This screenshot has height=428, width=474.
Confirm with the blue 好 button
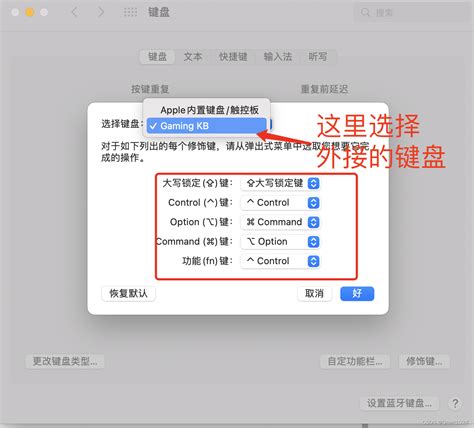pos(357,294)
